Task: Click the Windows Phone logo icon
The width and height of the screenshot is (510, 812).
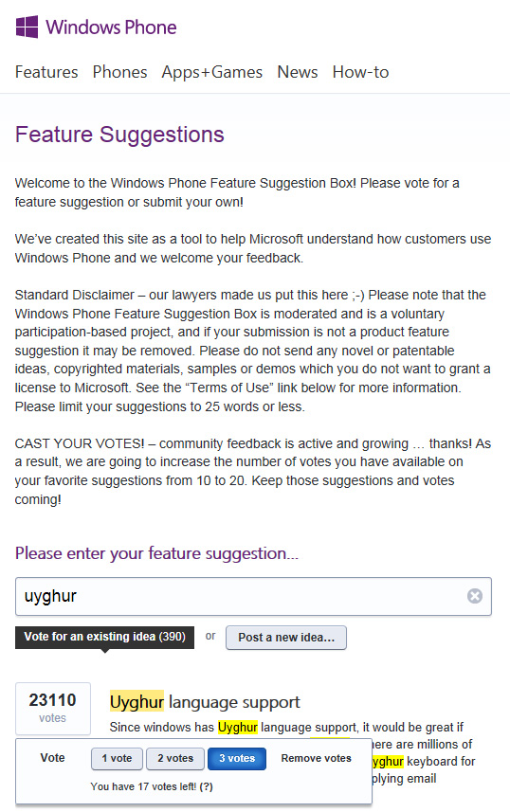Action: [27, 27]
